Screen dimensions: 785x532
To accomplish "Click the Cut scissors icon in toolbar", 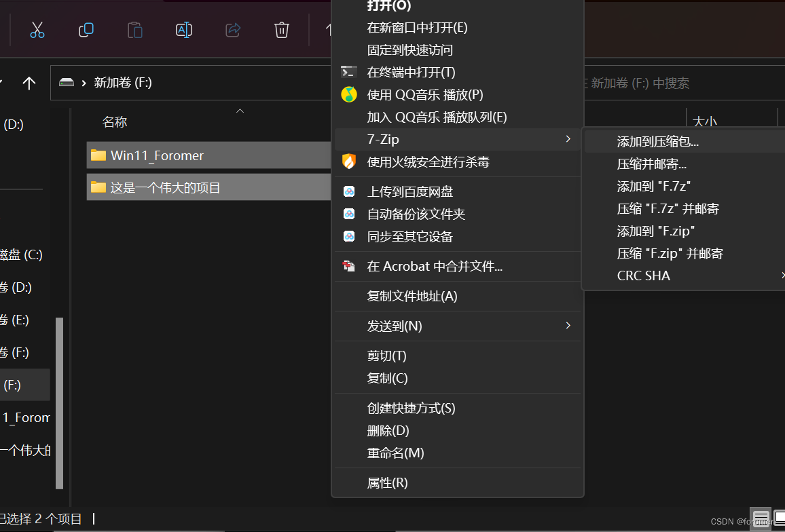I will coord(37,30).
